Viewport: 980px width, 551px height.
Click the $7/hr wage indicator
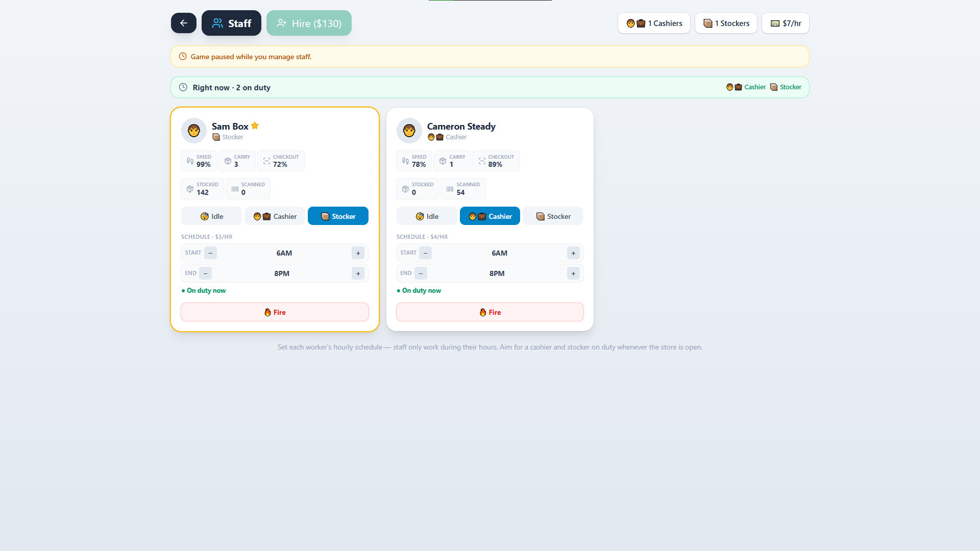click(x=786, y=23)
